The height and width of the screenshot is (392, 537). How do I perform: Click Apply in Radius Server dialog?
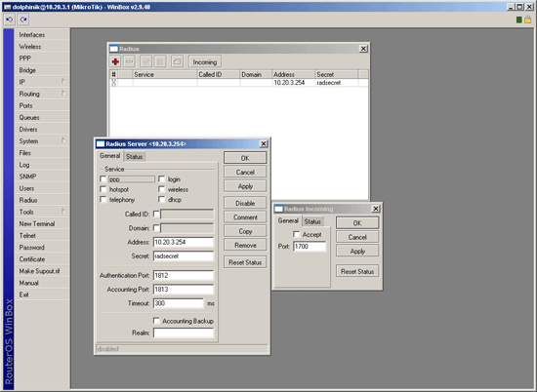245,186
